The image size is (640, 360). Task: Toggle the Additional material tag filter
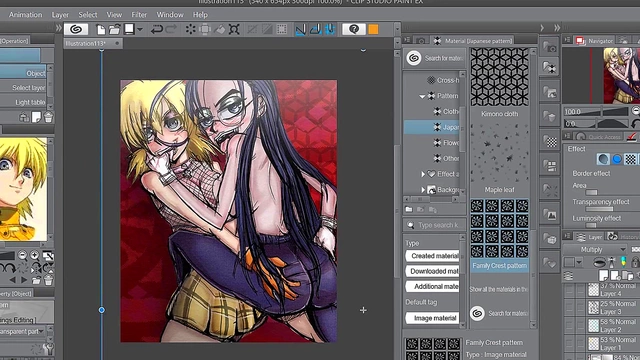coord(433,287)
